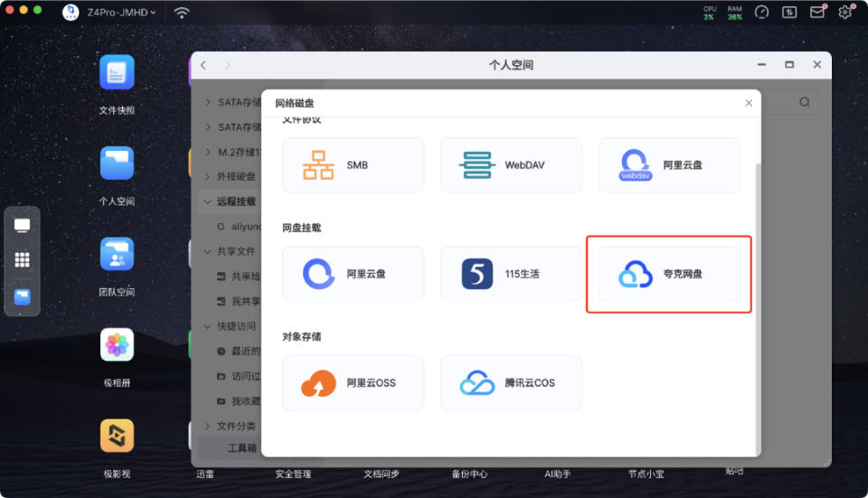Switch to 个人空间 in left dock
Viewport: 868px width, 498px height.
coord(22,297)
